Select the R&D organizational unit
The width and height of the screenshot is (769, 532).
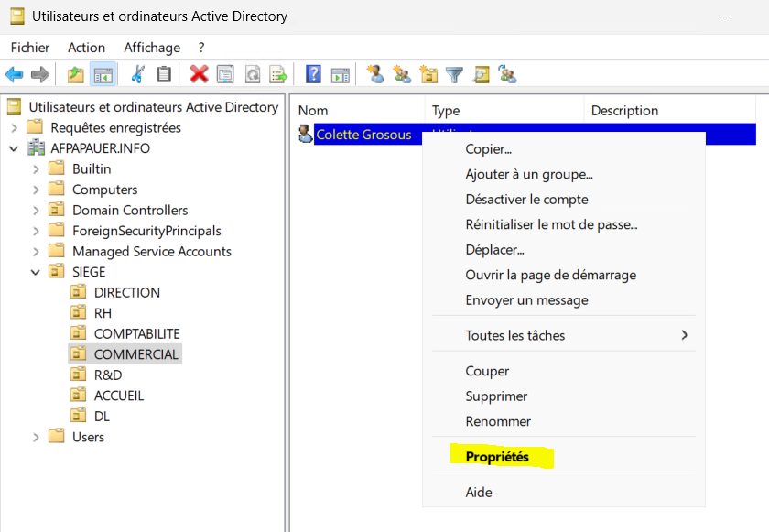point(108,375)
